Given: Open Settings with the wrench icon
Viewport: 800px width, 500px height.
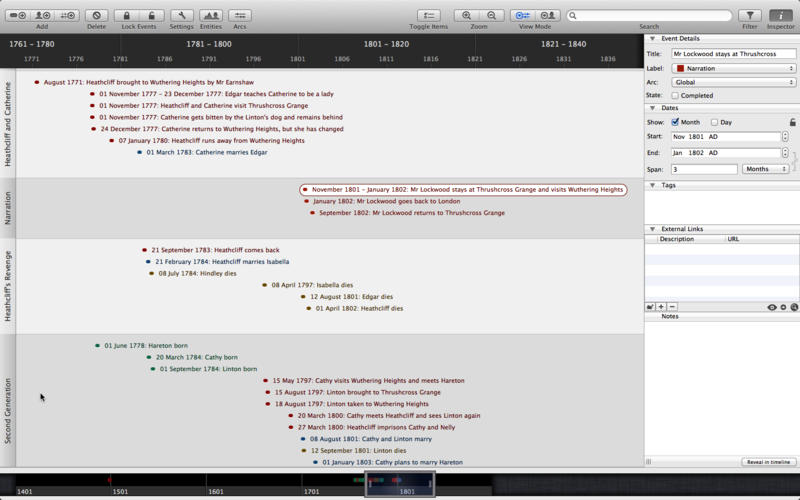Looking at the screenshot, I should pos(182,16).
